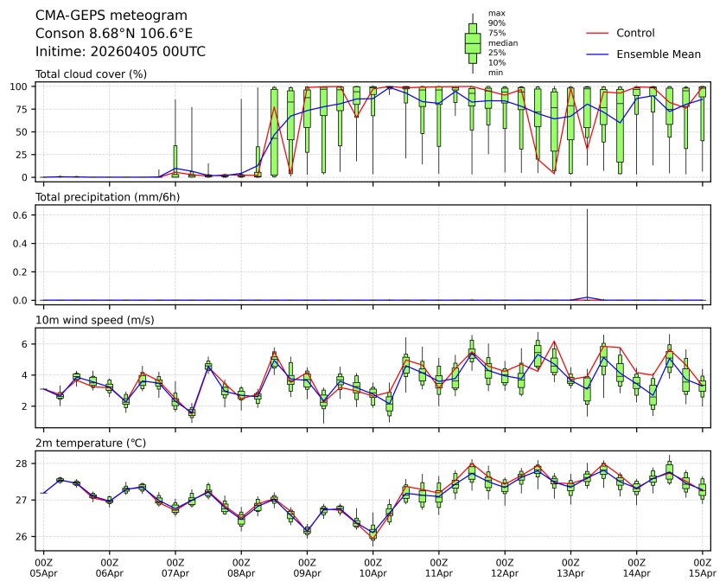Click the Conson location coordinates text

click(113, 34)
